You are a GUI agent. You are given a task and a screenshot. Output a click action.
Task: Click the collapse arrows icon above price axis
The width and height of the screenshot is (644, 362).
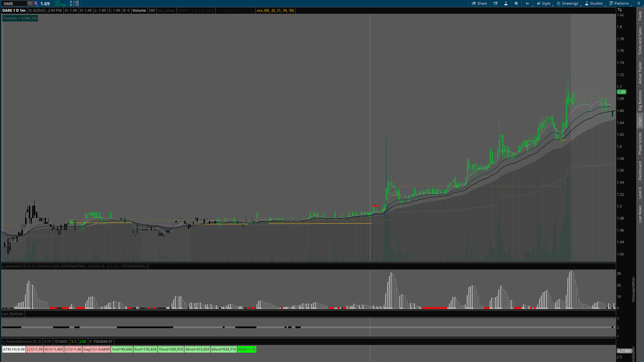[x=620, y=9]
